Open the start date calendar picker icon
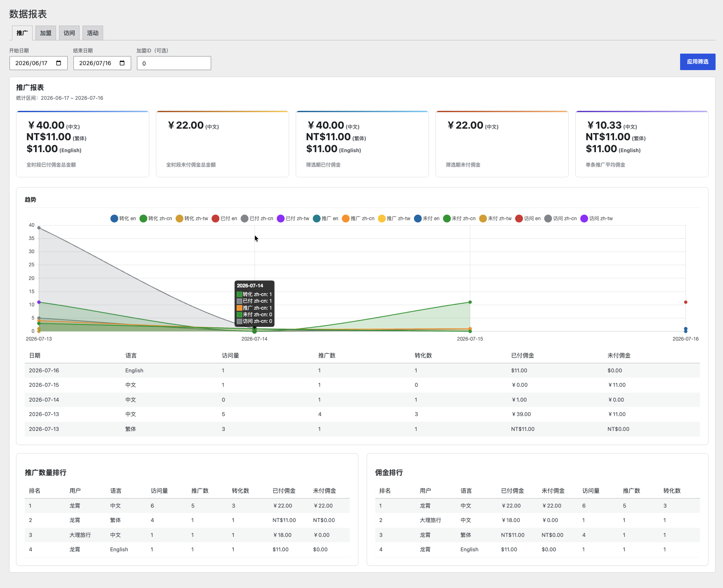Image resolution: width=723 pixels, height=588 pixels. pos(59,63)
